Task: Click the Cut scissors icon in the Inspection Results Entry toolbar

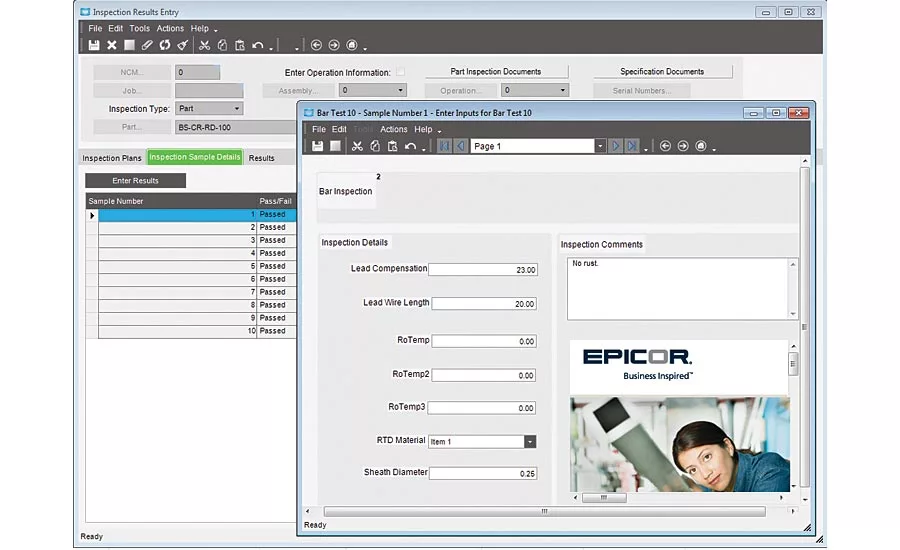Action: pyautogui.click(x=204, y=45)
